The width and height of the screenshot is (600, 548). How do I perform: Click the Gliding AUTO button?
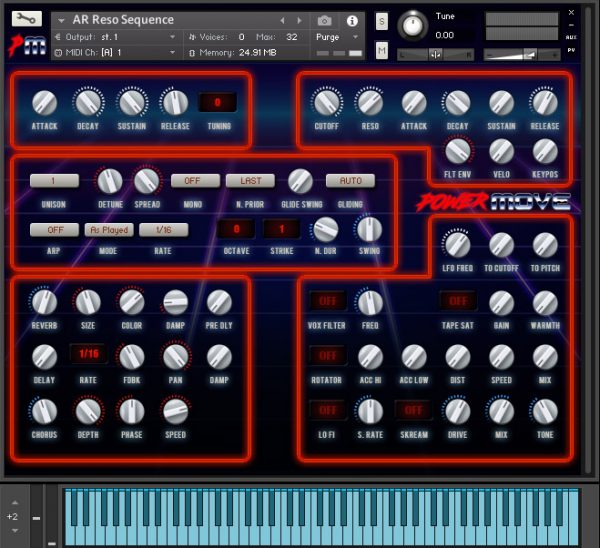[x=350, y=181]
